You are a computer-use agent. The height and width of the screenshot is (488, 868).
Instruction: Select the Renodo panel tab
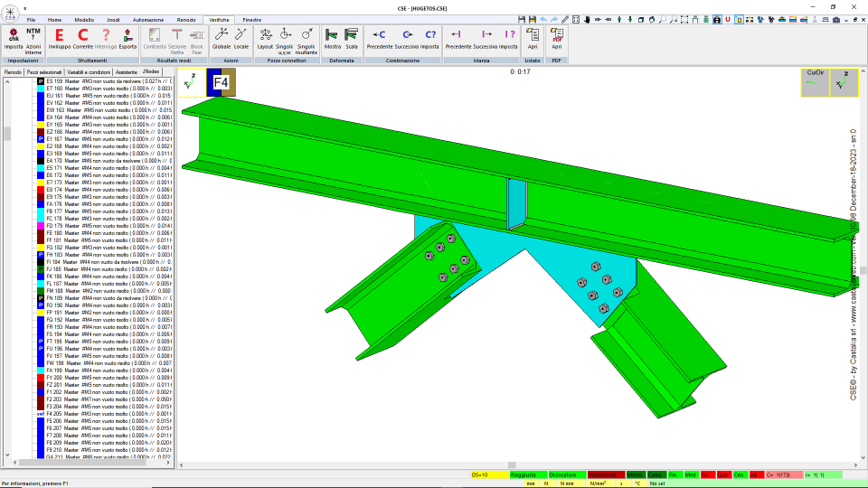click(x=13, y=72)
